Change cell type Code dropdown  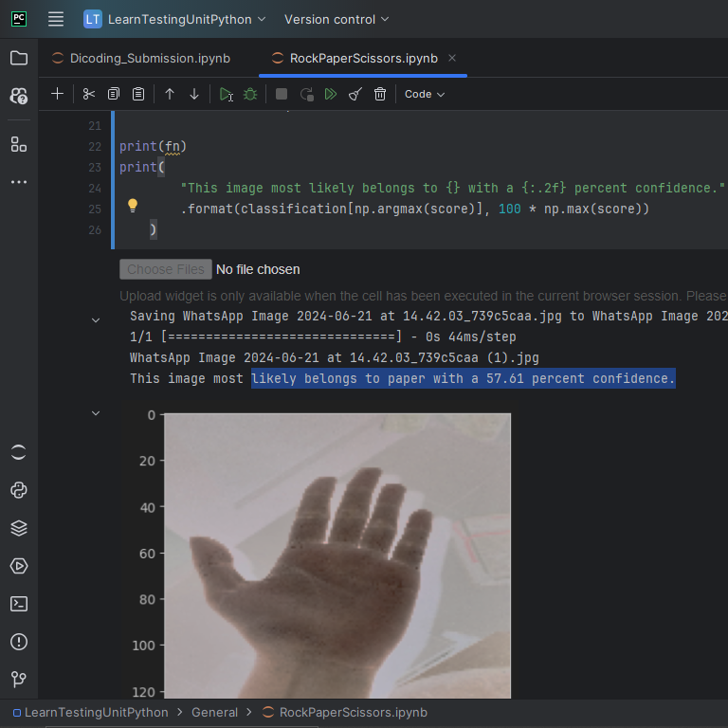425,94
